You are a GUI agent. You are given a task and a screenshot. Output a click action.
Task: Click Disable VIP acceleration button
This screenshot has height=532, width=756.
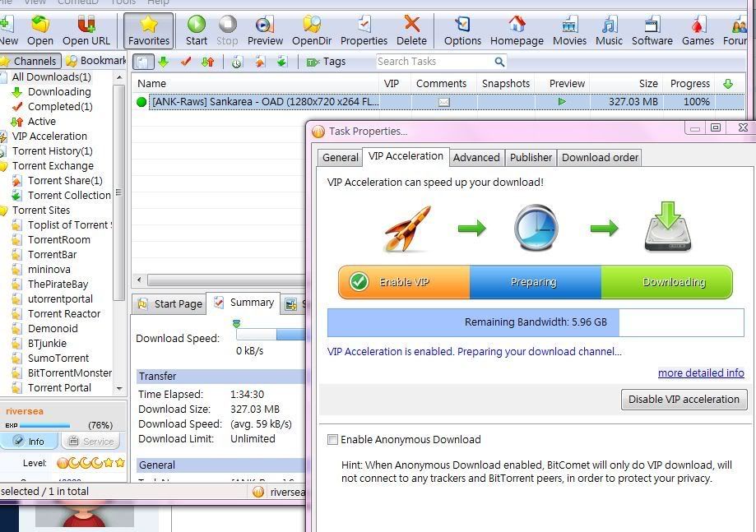(x=684, y=400)
